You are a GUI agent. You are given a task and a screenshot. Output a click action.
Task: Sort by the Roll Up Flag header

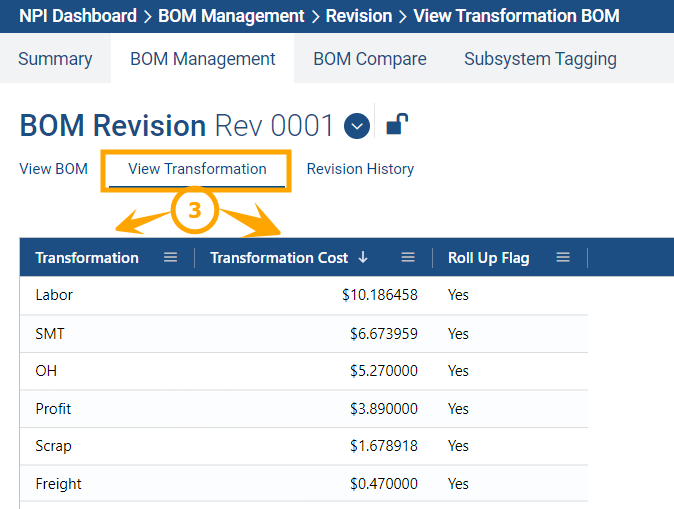[x=489, y=258]
